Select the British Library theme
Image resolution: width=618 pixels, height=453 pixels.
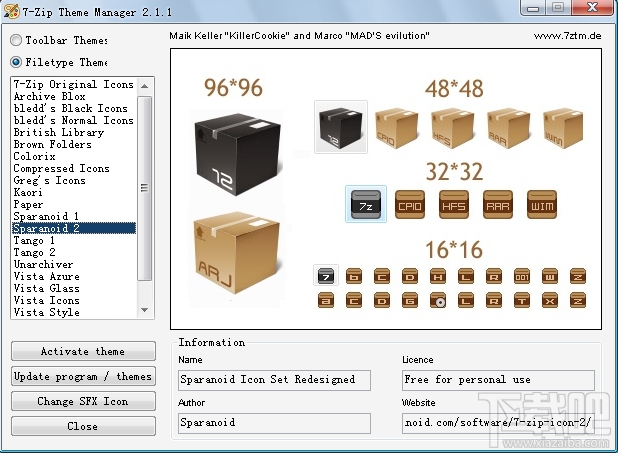pos(74,132)
